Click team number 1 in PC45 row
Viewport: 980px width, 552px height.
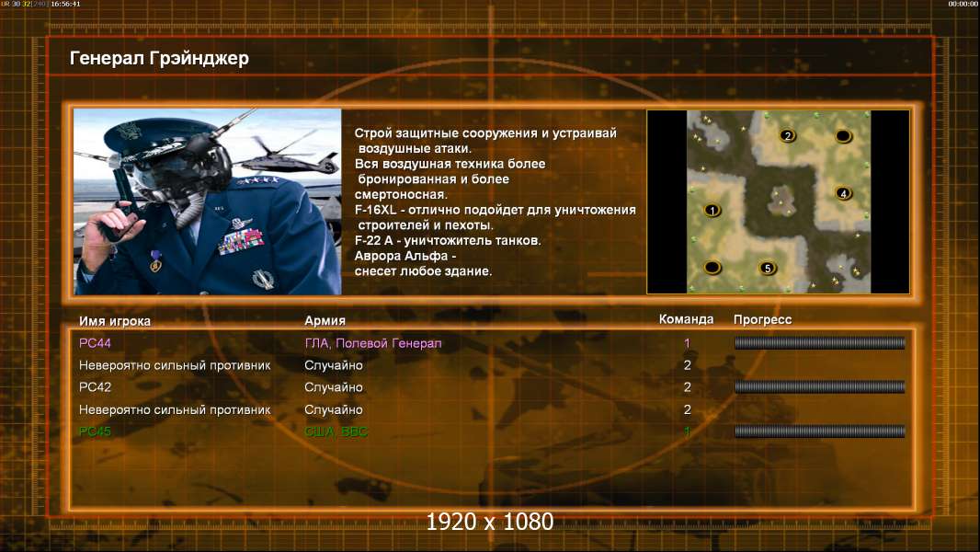point(687,431)
